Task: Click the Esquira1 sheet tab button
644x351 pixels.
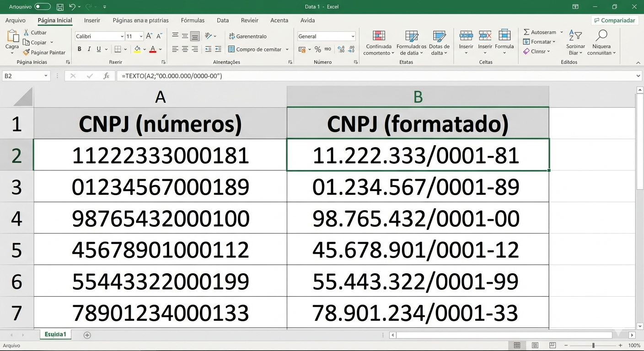Action: 55,334
